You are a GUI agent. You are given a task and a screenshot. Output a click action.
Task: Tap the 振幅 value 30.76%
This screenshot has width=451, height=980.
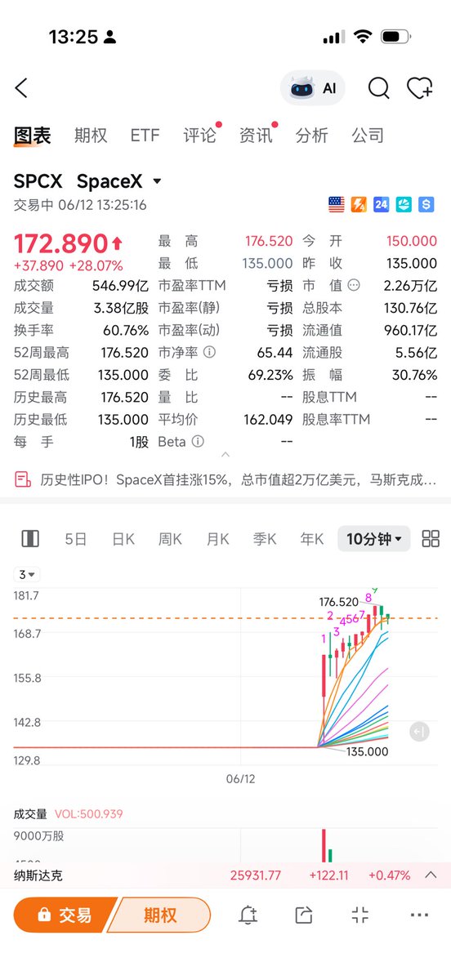pos(414,375)
